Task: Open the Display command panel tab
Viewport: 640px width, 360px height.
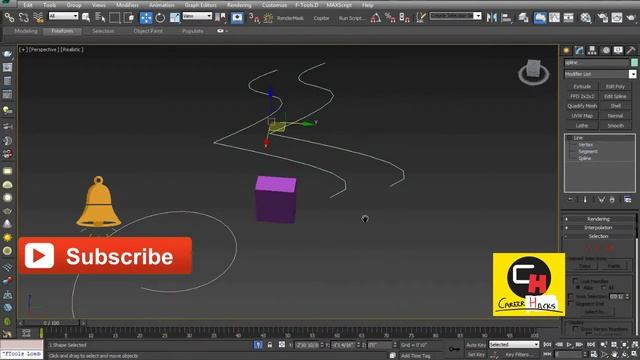Action: pyautogui.click(x=618, y=50)
